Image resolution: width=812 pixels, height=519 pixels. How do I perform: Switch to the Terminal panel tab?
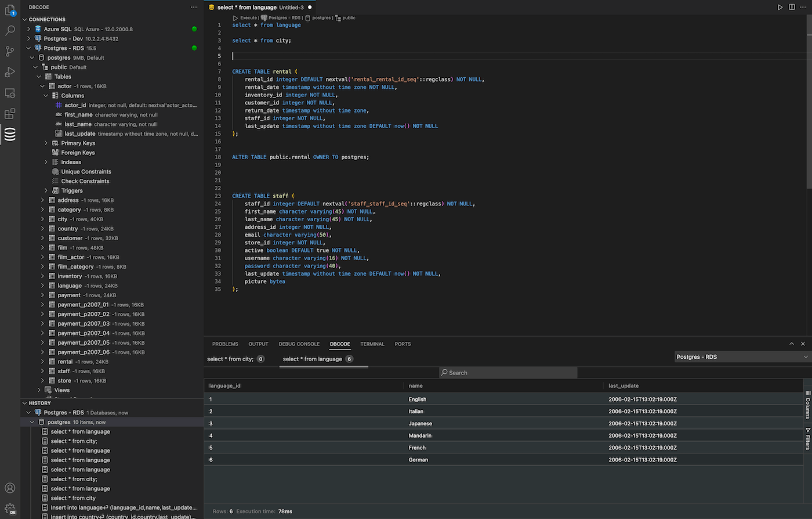coord(372,344)
